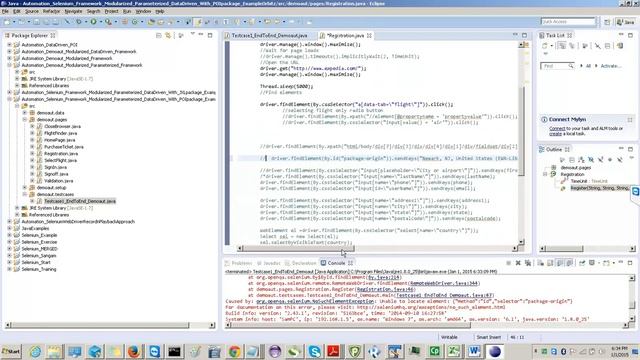Click the New Task icon in Task List
Image resolution: width=640 pixels, height=360 pixels.
click(544, 46)
